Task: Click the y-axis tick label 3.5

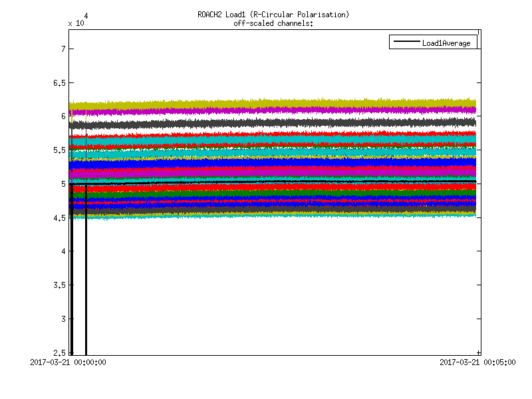Action: 59,285
